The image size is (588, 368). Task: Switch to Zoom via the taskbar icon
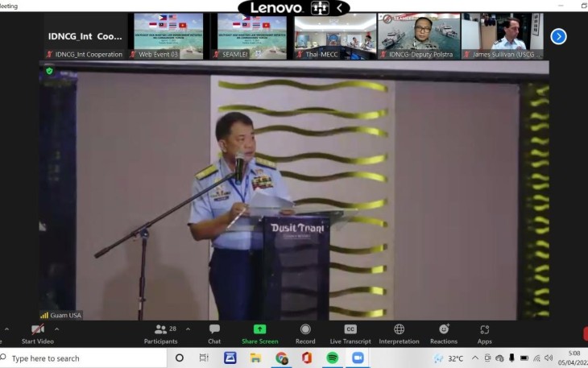coord(358,358)
